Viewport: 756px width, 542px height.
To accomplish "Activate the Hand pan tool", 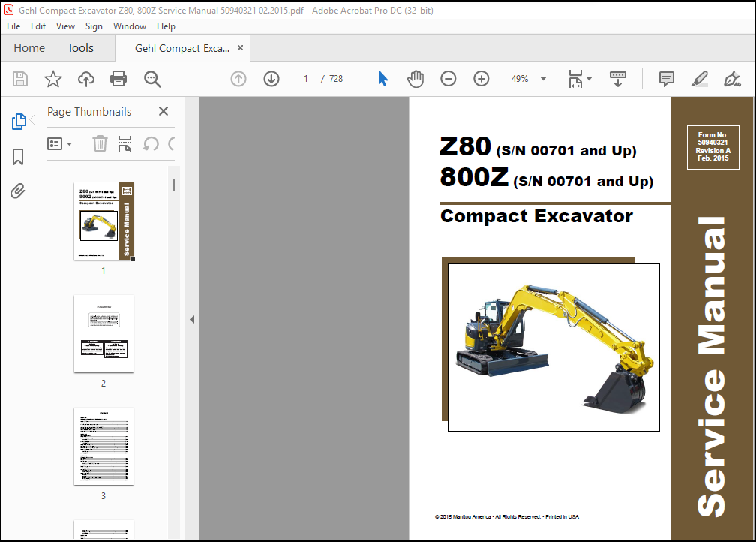I will click(x=415, y=79).
